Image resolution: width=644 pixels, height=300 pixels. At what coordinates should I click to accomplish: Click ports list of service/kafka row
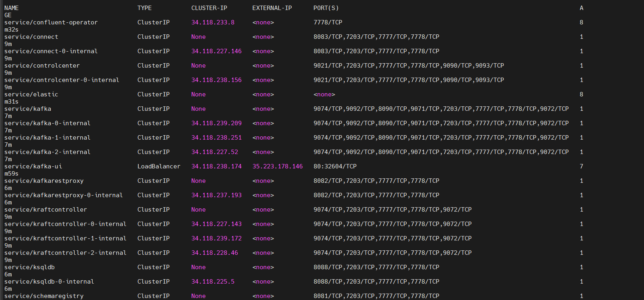pos(441,109)
